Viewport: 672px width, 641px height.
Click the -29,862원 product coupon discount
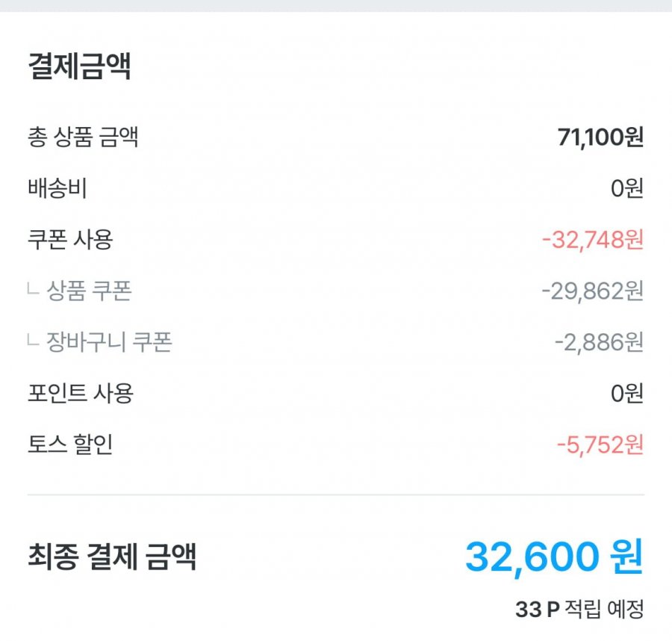coord(592,291)
